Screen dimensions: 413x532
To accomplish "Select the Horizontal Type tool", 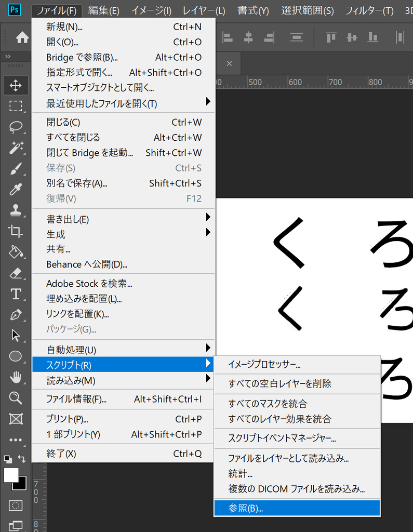I will [x=16, y=294].
